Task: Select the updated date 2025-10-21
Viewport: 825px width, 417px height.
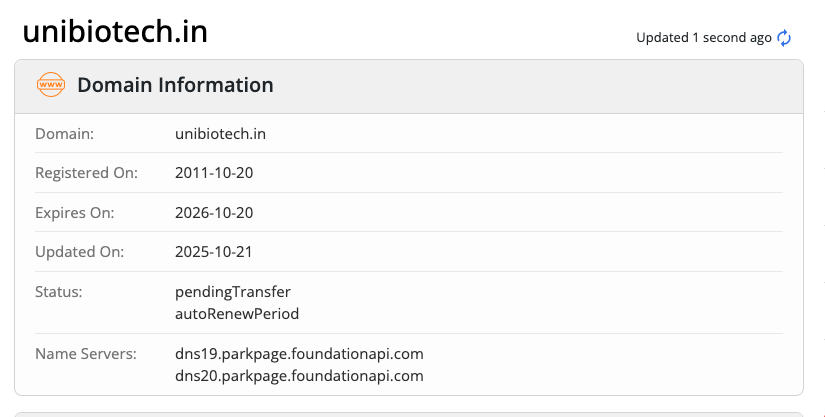Action: point(214,251)
